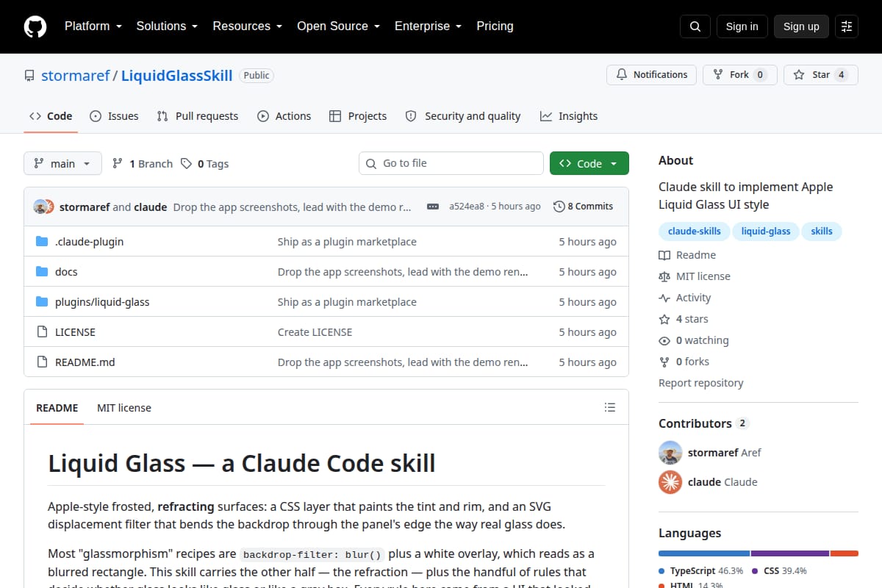Screen dimensions: 882x588
Task: Open Security and quality tab
Action: [463, 116]
